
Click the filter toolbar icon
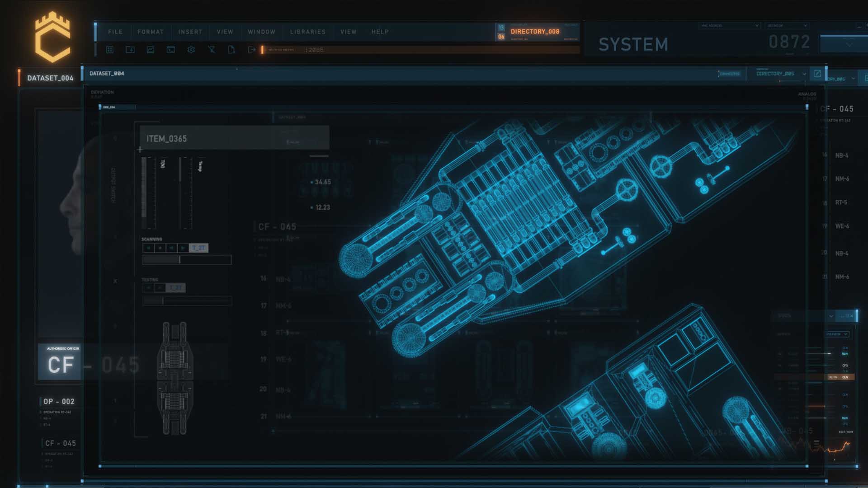(x=212, y=50)
